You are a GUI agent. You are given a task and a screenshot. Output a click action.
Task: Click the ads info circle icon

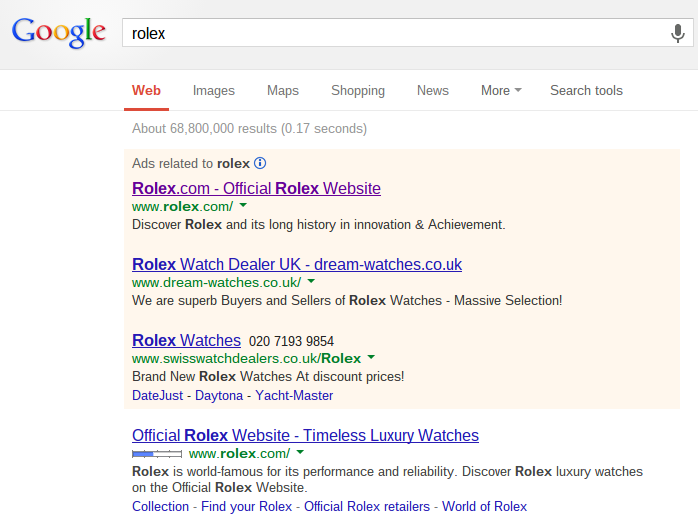[260, 163]
